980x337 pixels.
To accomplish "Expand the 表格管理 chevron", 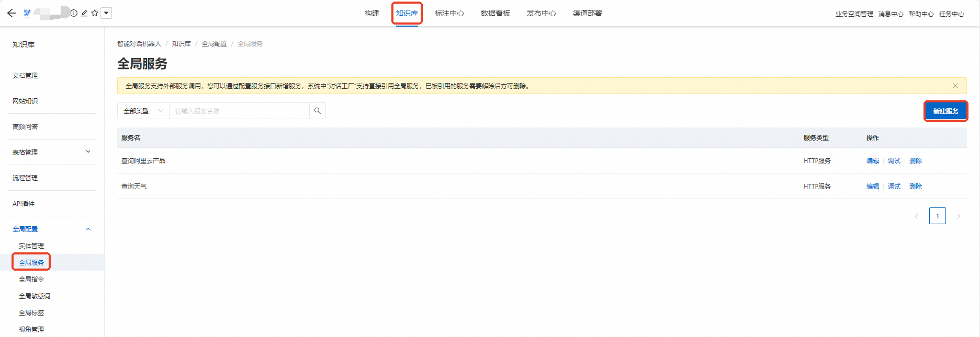I will coord(88,152).
